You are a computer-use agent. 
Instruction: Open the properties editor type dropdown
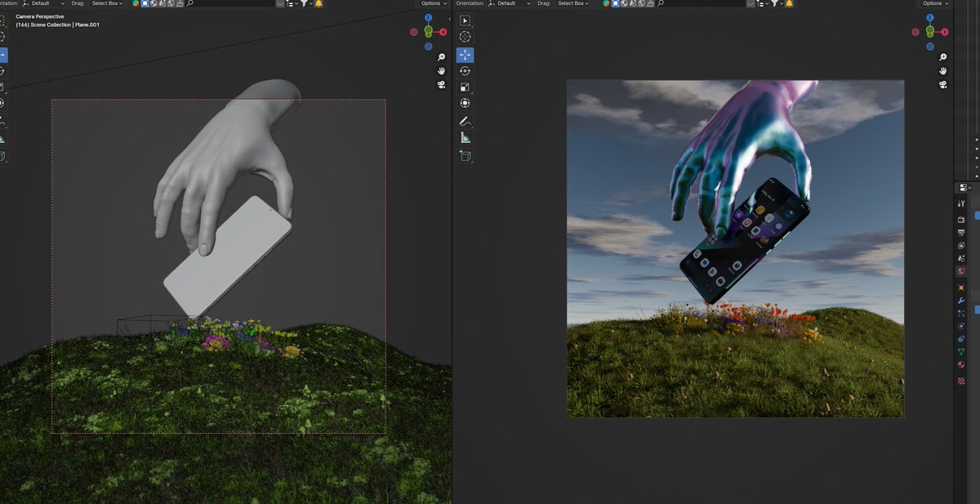click(964, 187)
